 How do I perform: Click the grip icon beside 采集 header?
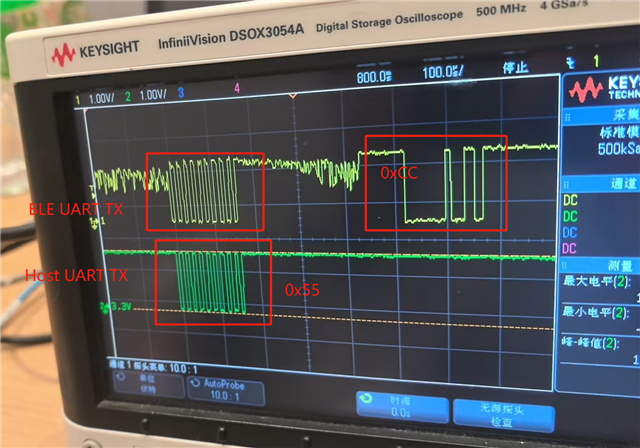[567, 118]
